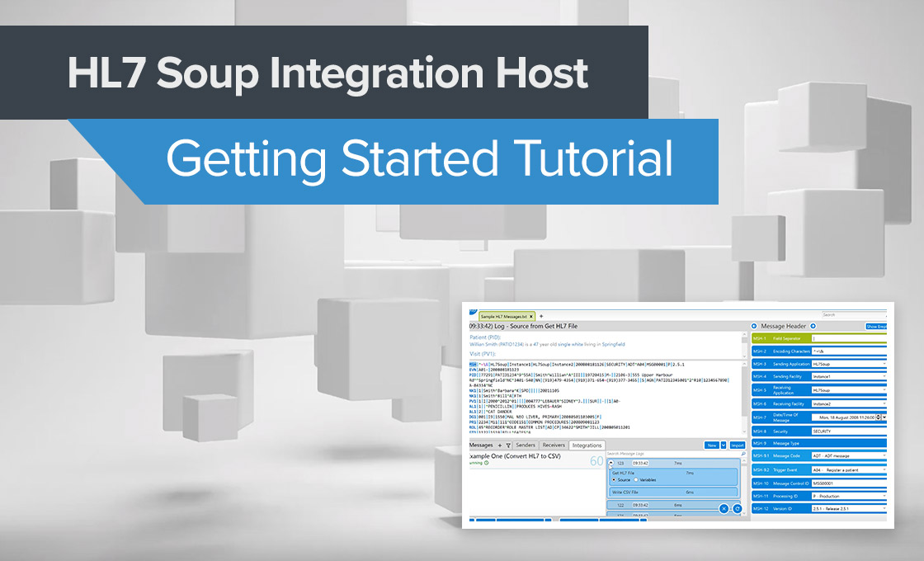
Task: Click the MSH-8 Security value field
Action: [x=849, y=431]
